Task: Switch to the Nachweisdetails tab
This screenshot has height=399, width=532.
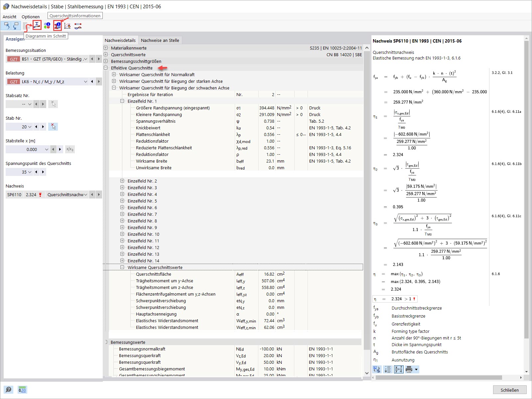Action: click(120, 40)
